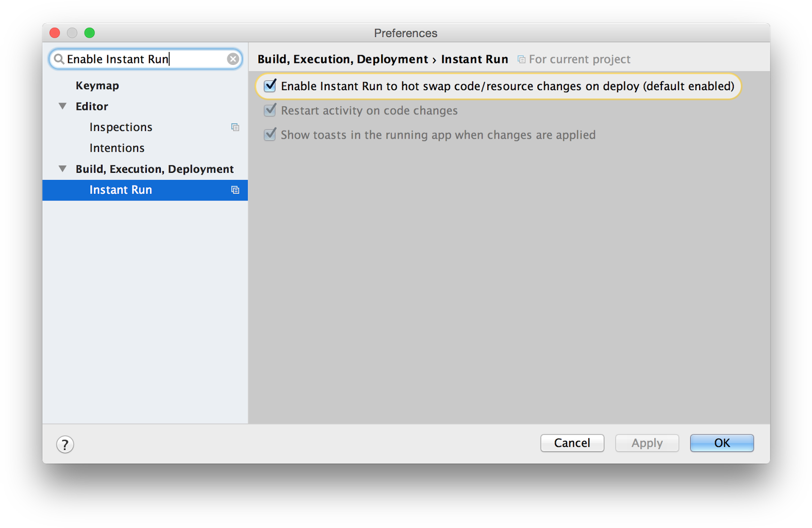The image size is (812, 528).
Task: Click inside the search input field
Action: (x=144, y=59)
